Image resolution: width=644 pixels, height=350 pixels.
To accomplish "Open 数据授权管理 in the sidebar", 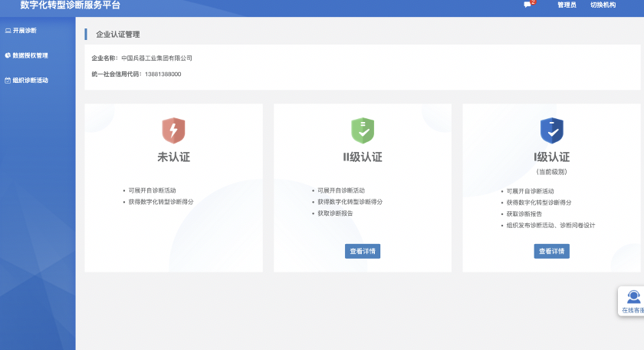I will 31,55.
